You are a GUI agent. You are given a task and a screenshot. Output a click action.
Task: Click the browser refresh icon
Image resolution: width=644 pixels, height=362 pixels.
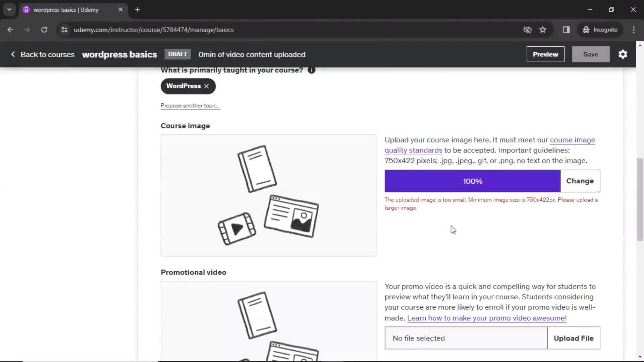[x=44, y=29]
